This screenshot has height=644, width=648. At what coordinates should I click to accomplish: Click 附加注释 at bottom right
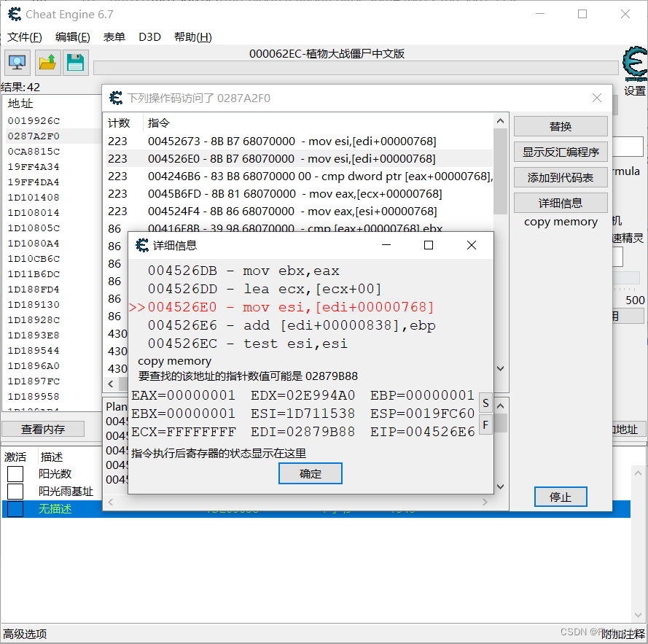[622, 634]
